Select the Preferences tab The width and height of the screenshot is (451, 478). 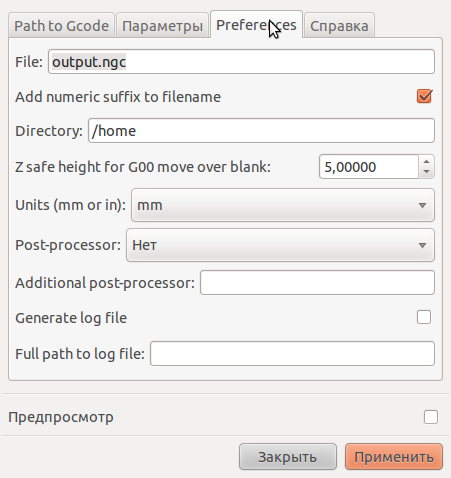[x=256, y=24]
